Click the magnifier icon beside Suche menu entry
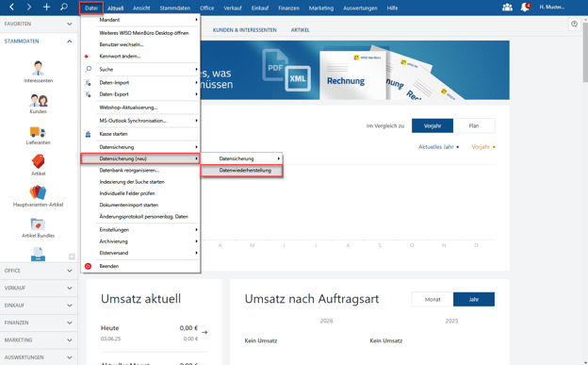The image size is (588, 365). coord(89,69)
